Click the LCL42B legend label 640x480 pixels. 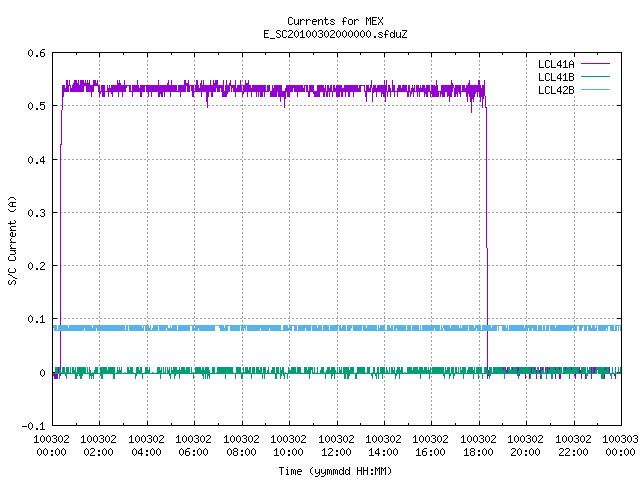[556, 90]
